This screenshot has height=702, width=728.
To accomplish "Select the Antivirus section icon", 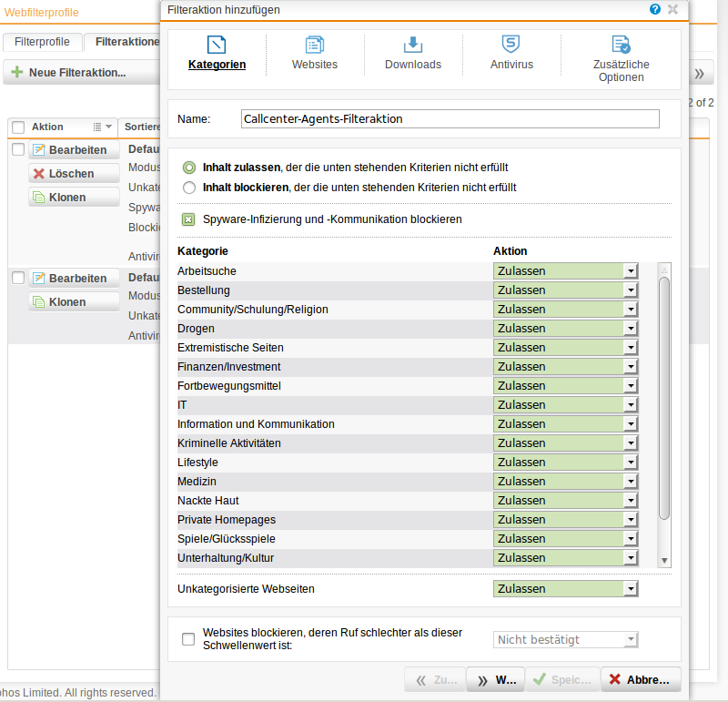I will click(x=511, y=43).
